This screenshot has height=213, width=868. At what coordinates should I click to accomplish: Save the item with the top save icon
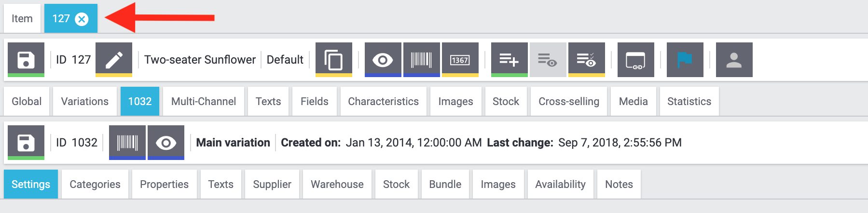(x=26, y=59)
